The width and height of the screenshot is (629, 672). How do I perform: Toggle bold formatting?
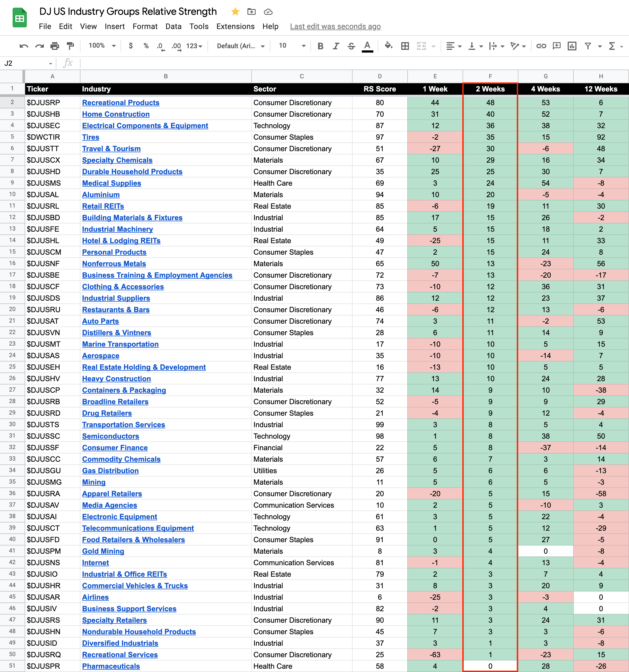320,46
